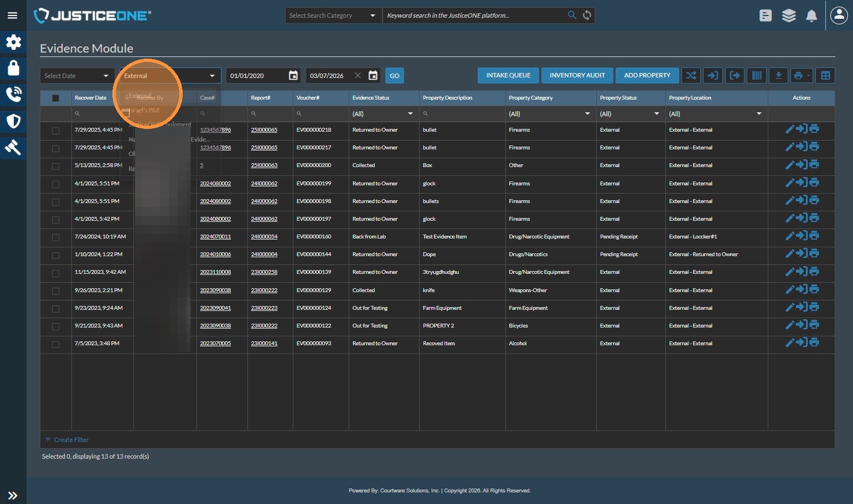The width and height of the screenshot is (853, 504).
Task: Open the phone dispatch sidebar icon
Action: [13, 95]
